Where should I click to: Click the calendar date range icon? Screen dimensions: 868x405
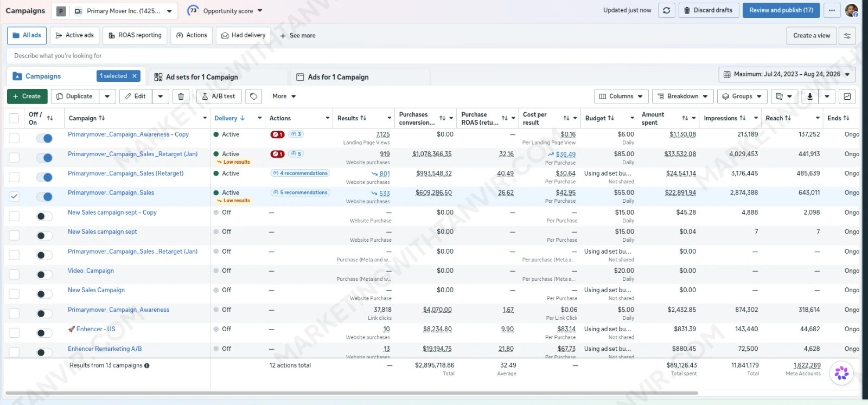click(x=727, y=74)
